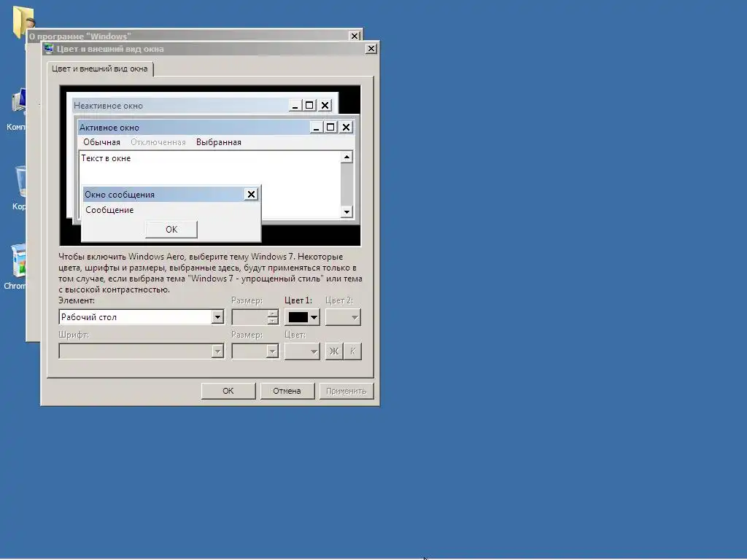Close the Цвет и внешний вид окна dialog
Viewport: 747px width, 560px height.
[x=371, y=49]
